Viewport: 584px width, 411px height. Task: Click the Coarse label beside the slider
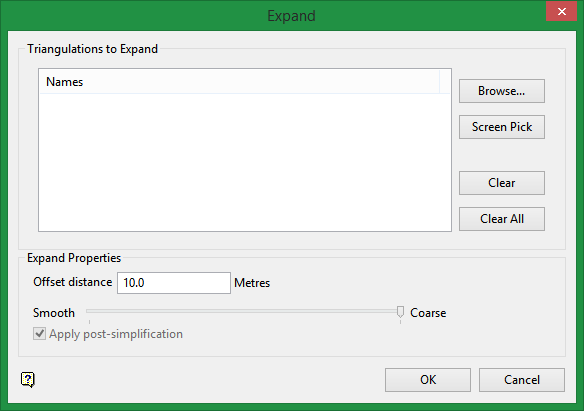pyautogui.click(x=428, y=313)
